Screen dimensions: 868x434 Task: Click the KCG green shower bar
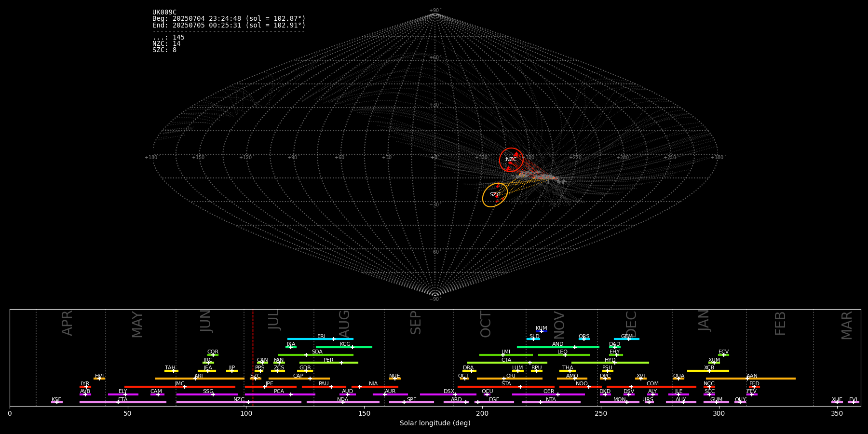pos(344,347)
